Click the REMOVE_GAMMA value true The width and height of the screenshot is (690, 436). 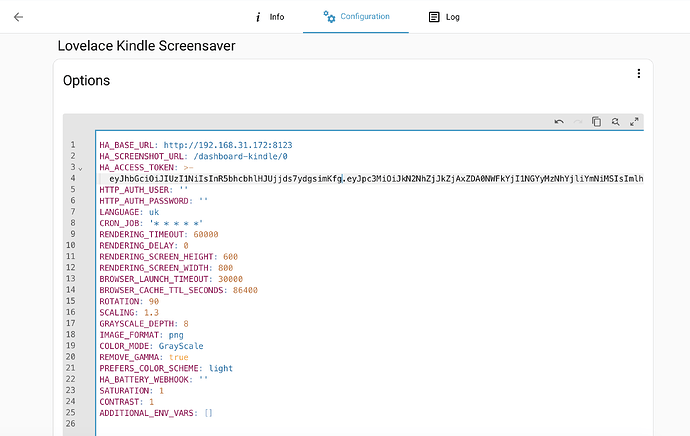click(x=179, y=357)
